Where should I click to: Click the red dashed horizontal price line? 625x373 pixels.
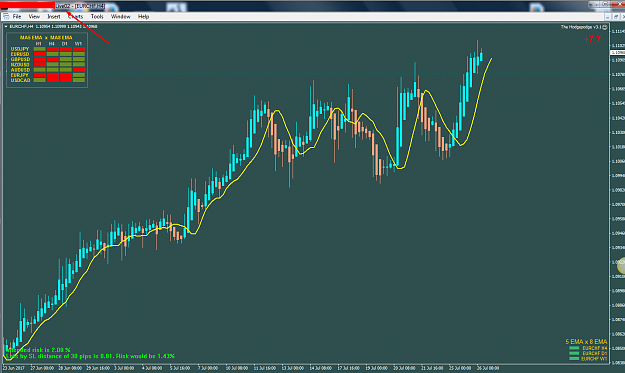click(x=306, y=74)
